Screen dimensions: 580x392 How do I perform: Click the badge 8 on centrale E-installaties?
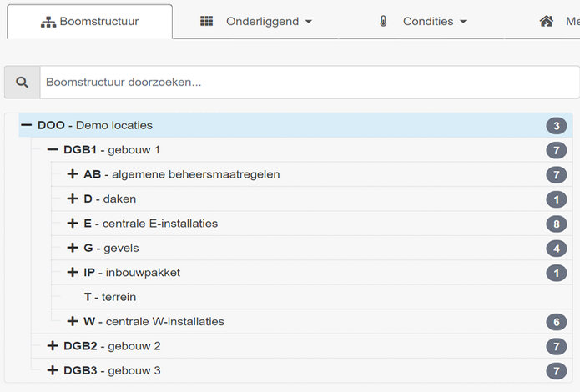557,224
